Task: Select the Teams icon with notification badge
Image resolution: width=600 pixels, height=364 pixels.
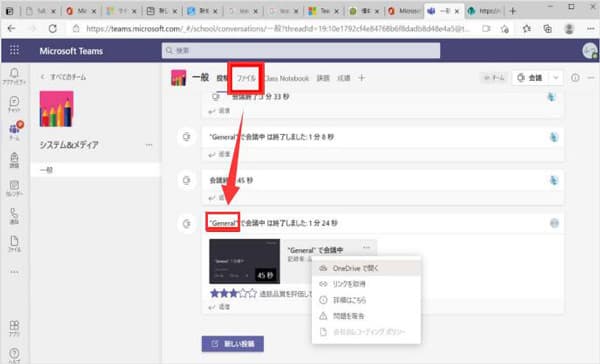Action: click(x=14, y=131)
